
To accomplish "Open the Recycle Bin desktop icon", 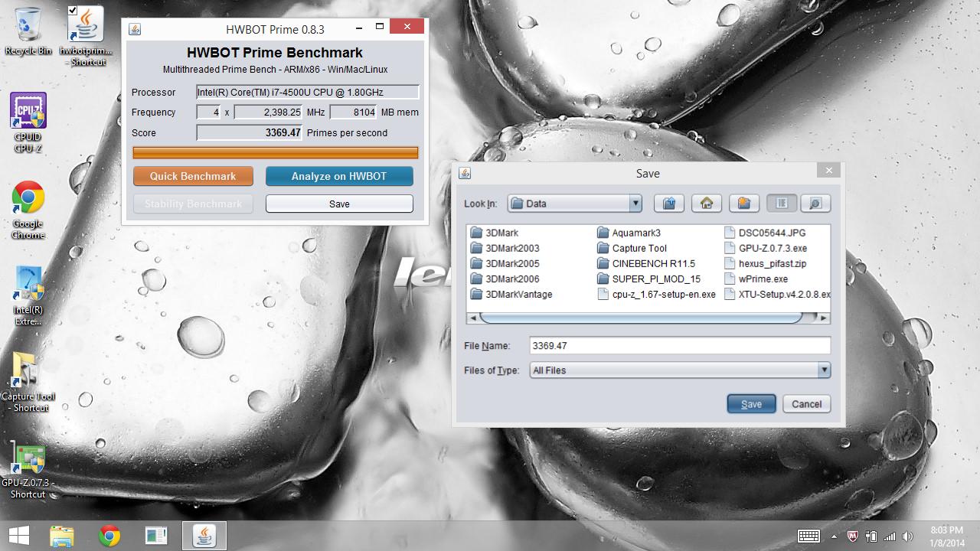I will 28,31.
